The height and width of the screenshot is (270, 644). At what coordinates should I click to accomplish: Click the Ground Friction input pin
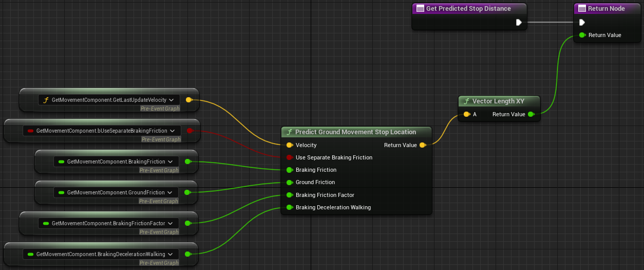tap(290, 182)
